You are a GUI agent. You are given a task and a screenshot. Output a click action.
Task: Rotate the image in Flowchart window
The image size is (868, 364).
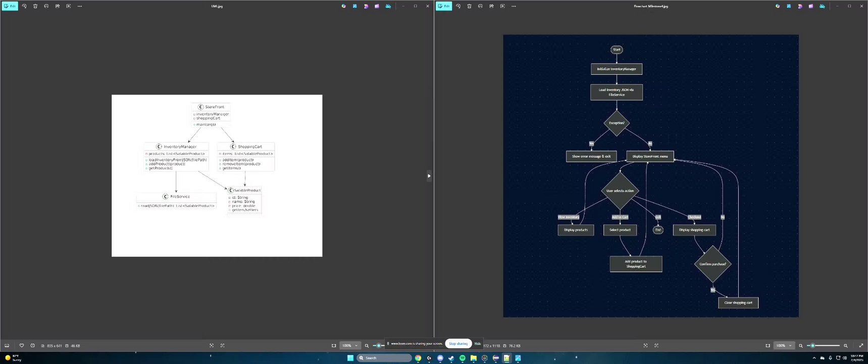coord(458,6)
